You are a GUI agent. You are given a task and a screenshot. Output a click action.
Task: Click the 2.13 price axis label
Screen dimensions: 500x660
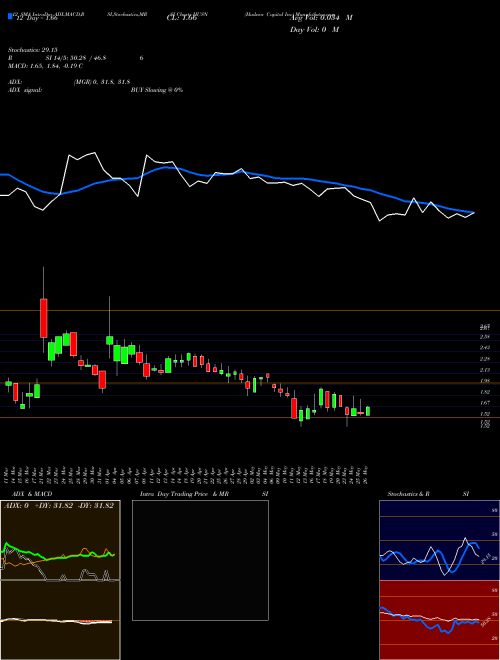[x=484, y=370]
